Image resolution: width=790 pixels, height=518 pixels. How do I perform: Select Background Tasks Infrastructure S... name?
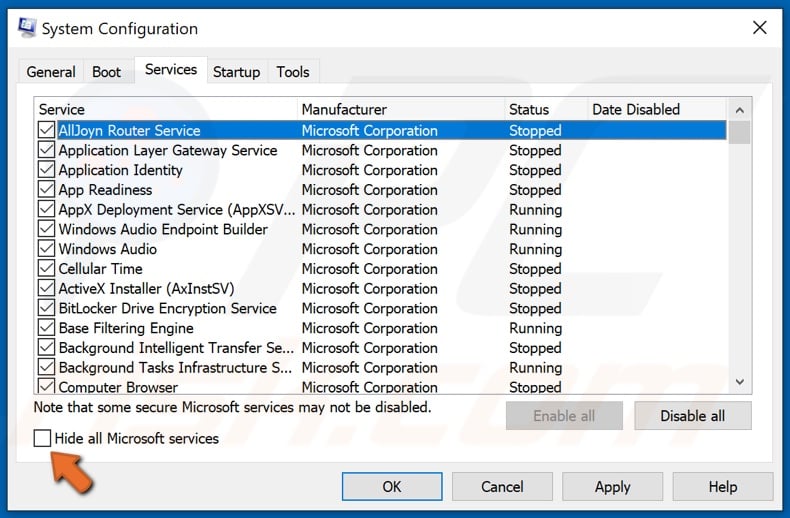(175, 367)
